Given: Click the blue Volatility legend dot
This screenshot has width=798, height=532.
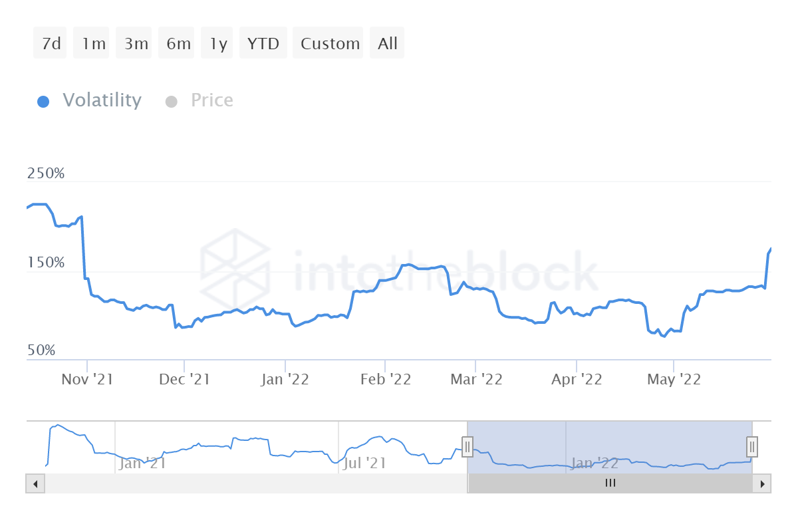Looking at the screenshot, I should [43, 102].
